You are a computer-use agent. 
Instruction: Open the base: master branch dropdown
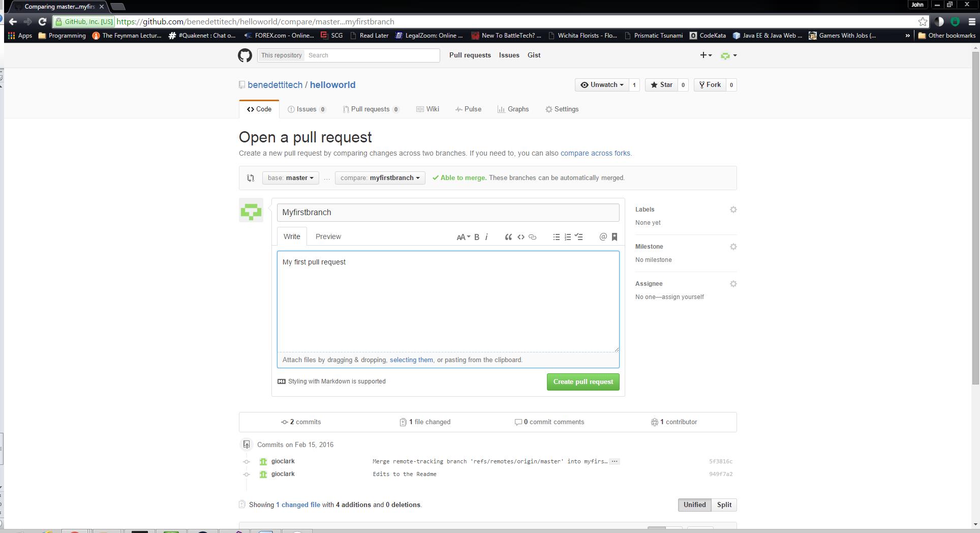point(291,178)
